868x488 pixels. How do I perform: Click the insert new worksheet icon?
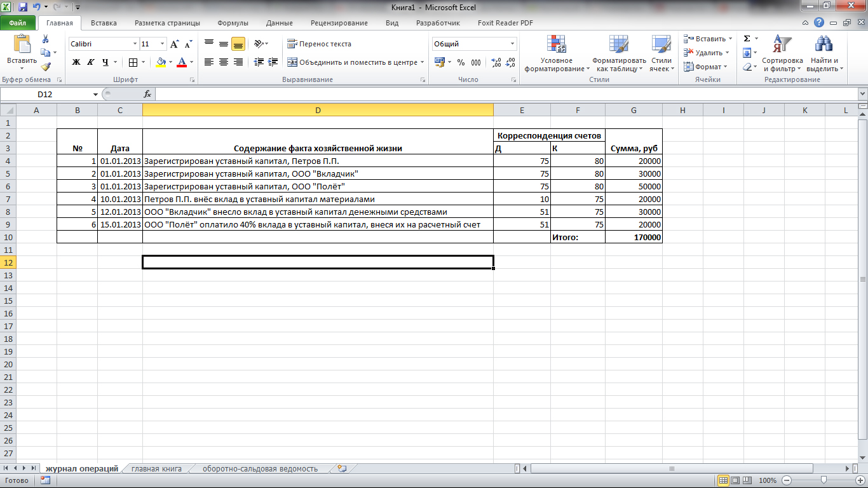342,469
